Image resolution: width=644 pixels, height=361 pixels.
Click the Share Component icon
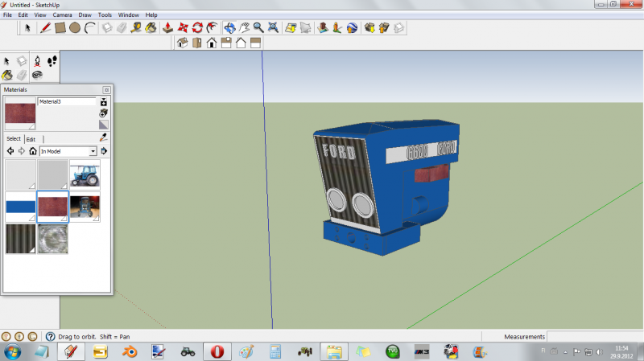pos(398,28)
